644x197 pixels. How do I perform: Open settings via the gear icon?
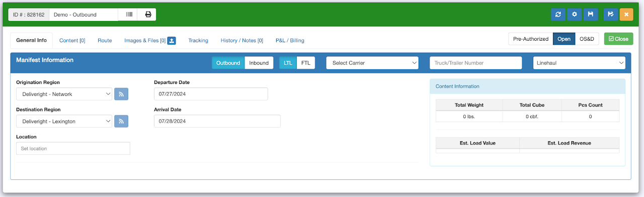tap(575, 15)
